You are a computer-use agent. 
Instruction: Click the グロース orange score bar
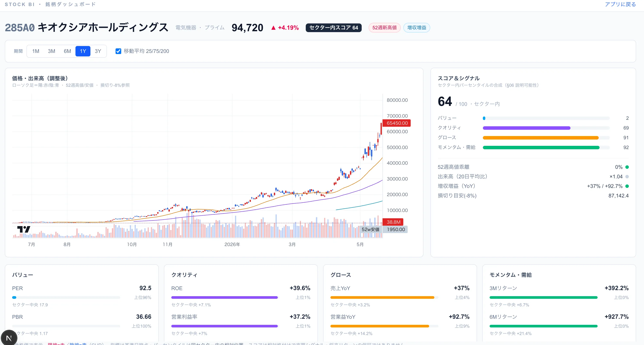546,138
